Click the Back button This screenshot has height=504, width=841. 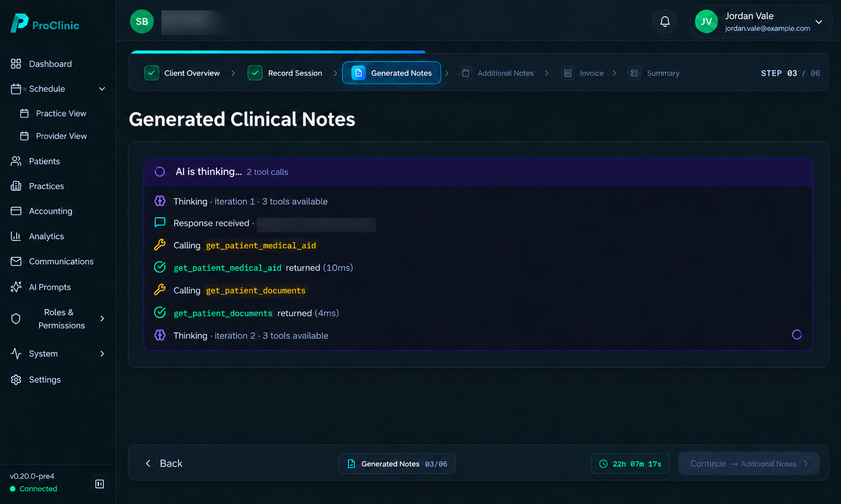tap(164, 464)
